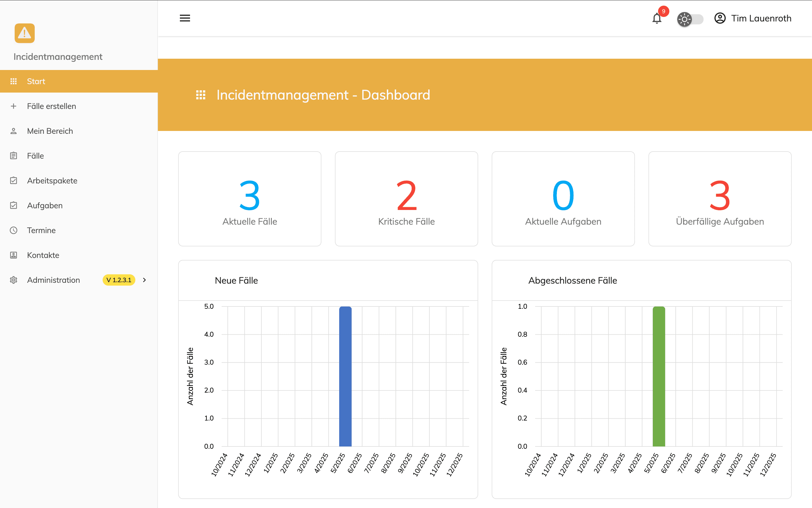Open Mein Bereich menu item

(x=79, y=131)
